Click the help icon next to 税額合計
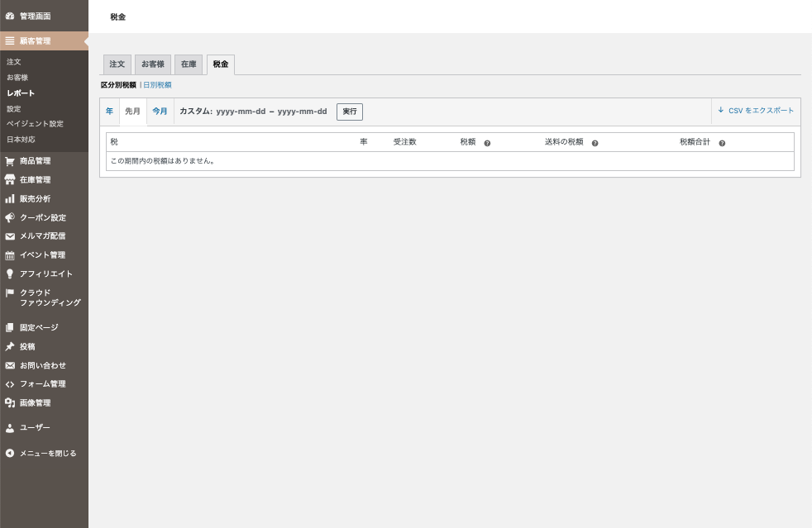 click(722, 143)
